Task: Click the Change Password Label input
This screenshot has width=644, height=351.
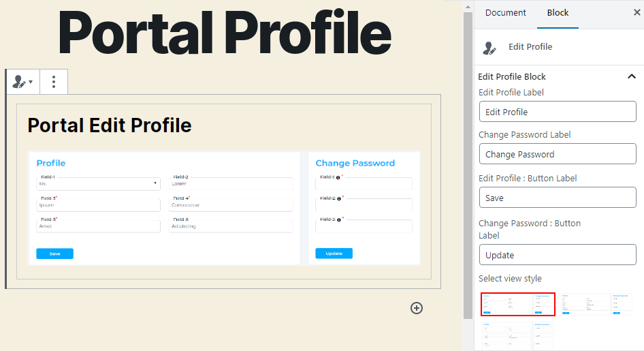Action: 558,154
